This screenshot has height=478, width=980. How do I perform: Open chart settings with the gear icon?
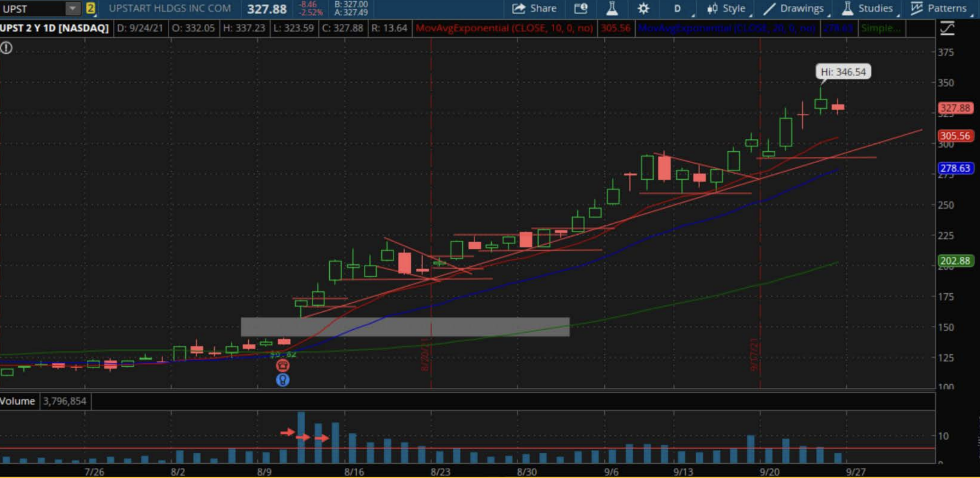click(x=643, y=8)
